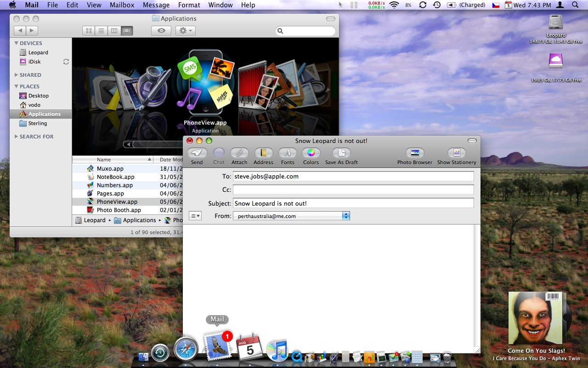Open QuickTime Player from Dock

tap(297, 356)
